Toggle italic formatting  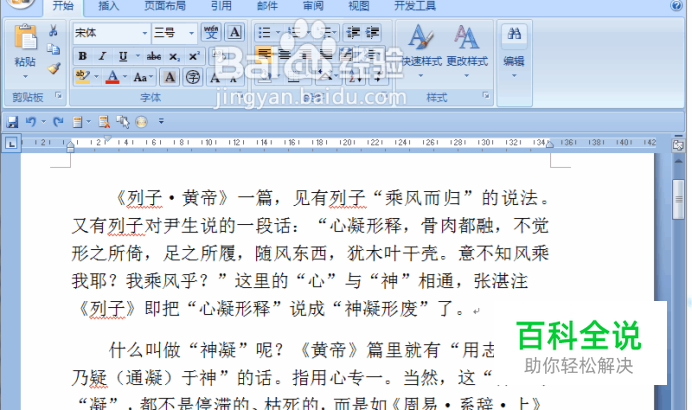tap(102, 56)
